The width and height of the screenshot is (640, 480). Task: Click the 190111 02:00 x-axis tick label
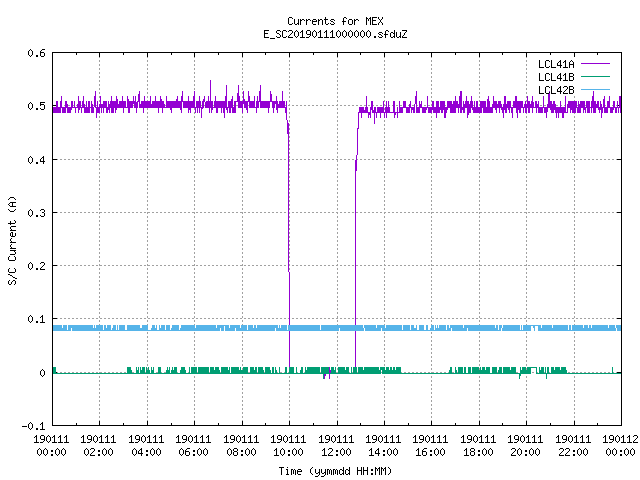(98, 446)
